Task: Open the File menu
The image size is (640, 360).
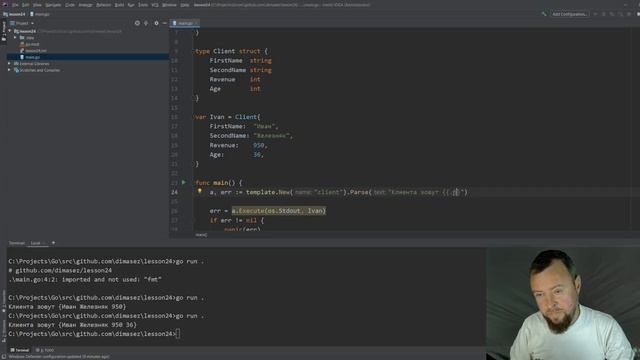Action: [15, 5]
